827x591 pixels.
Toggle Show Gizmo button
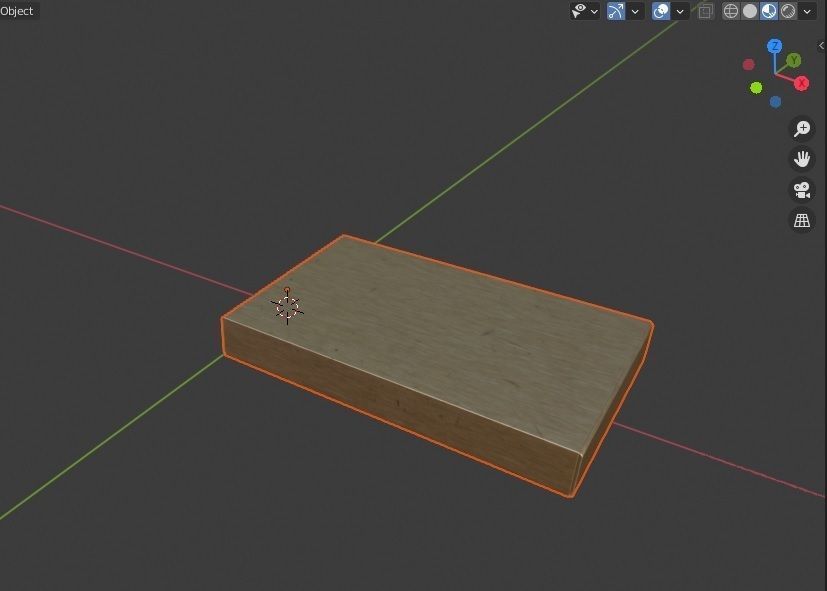(616, 11)
